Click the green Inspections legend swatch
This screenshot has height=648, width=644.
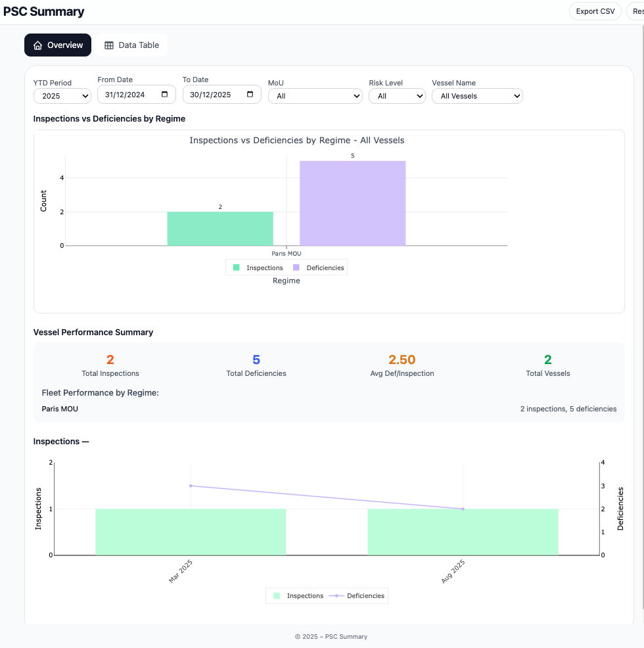[236, 267]
